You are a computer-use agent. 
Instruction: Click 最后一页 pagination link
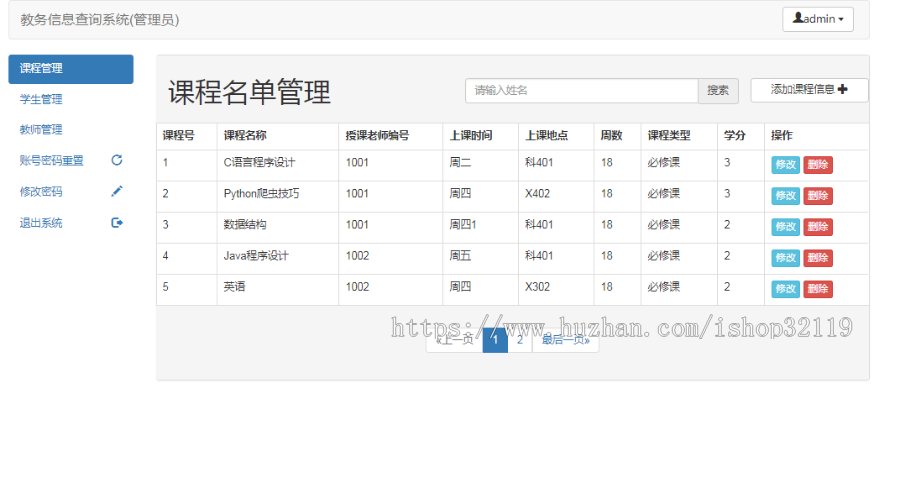pyautogui.click(x=565, y=340)
